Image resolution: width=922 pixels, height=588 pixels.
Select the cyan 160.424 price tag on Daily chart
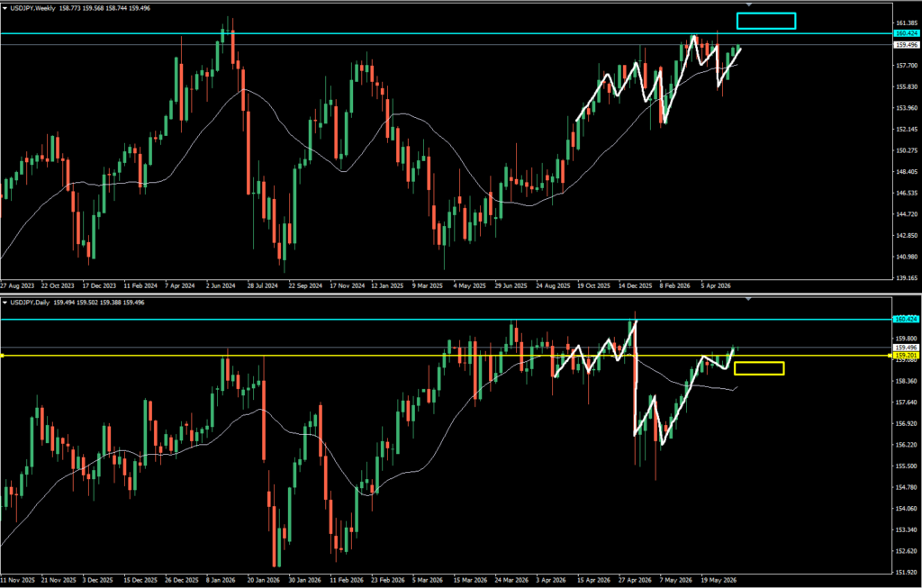point(907,319)
